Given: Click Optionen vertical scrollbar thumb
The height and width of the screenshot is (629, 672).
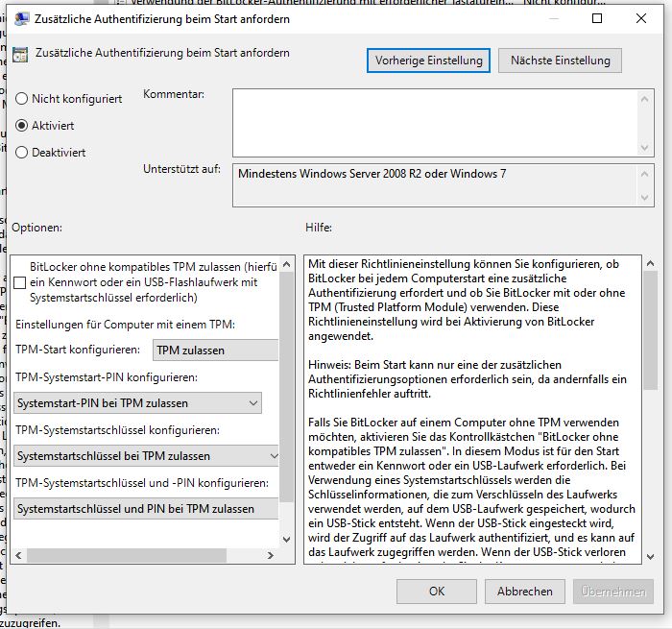Looking at the screenshot, I should pos(287,386).
